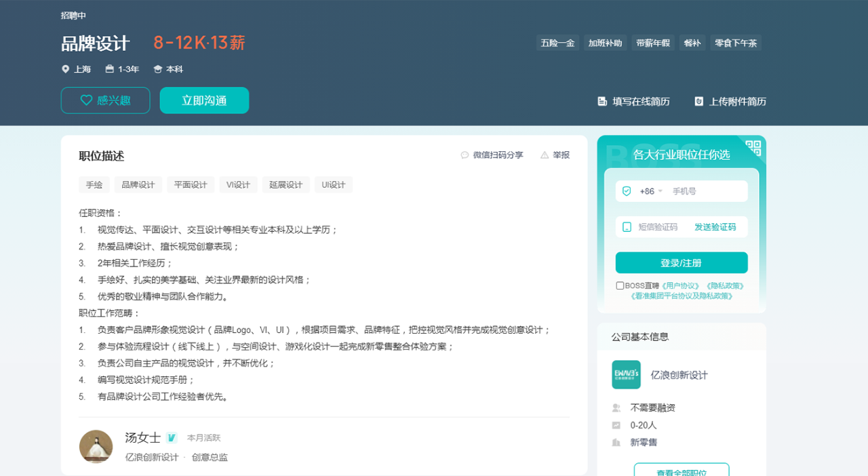
Task: Click the attachment upload icon
Action: 698,102
